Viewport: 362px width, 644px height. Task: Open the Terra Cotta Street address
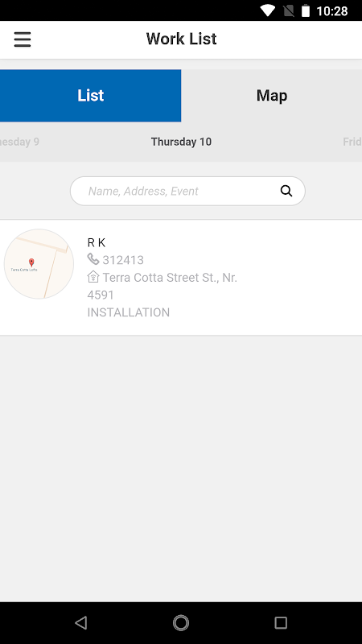162,286
